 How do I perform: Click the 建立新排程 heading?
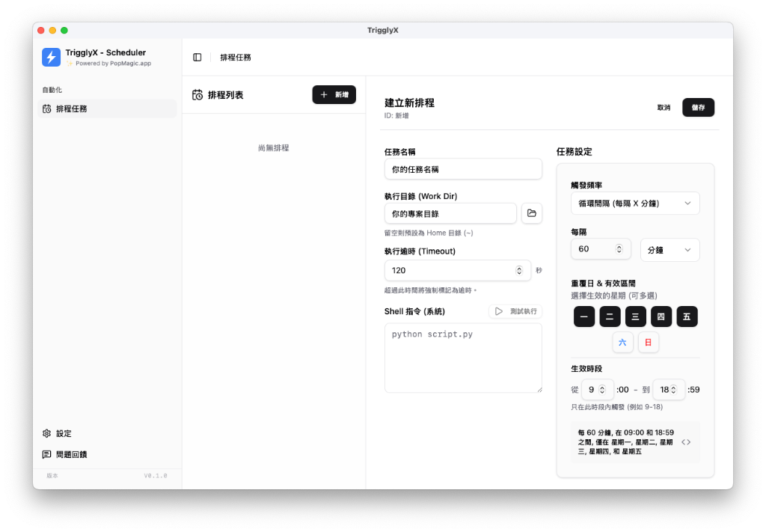tap(409, 103)
